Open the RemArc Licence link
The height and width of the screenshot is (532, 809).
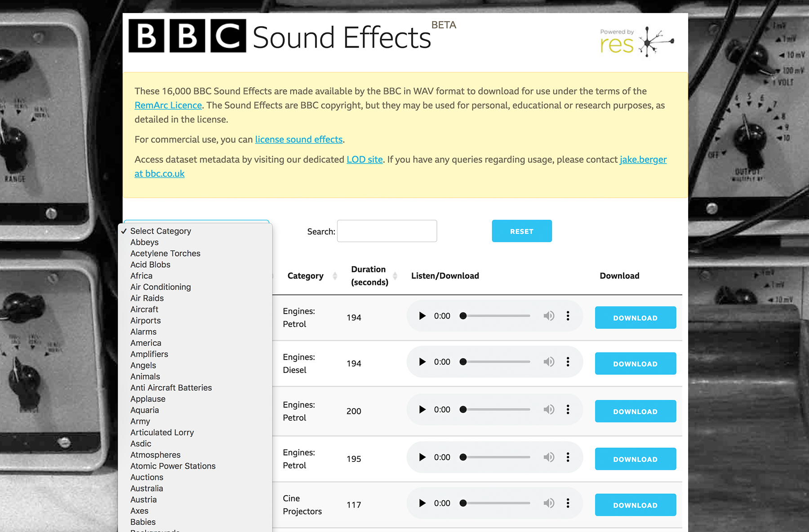(168, 105)
